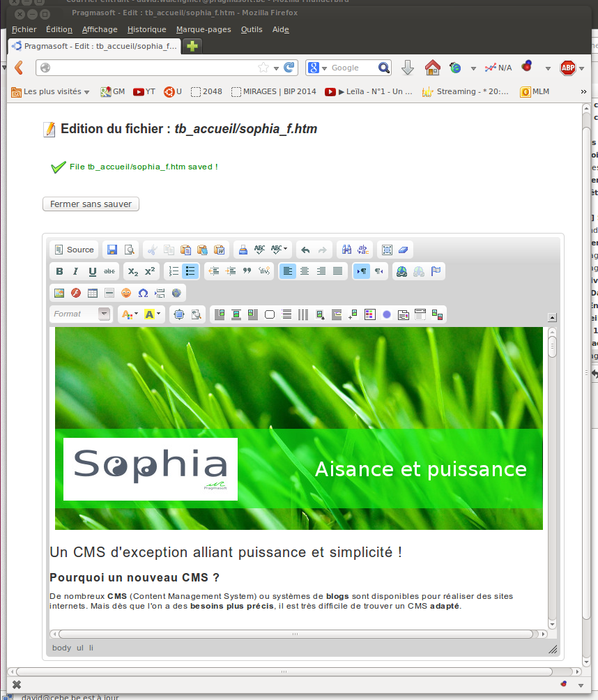Open the Historique menu
This screenshot has width=598, height=700.
(147, 29)
